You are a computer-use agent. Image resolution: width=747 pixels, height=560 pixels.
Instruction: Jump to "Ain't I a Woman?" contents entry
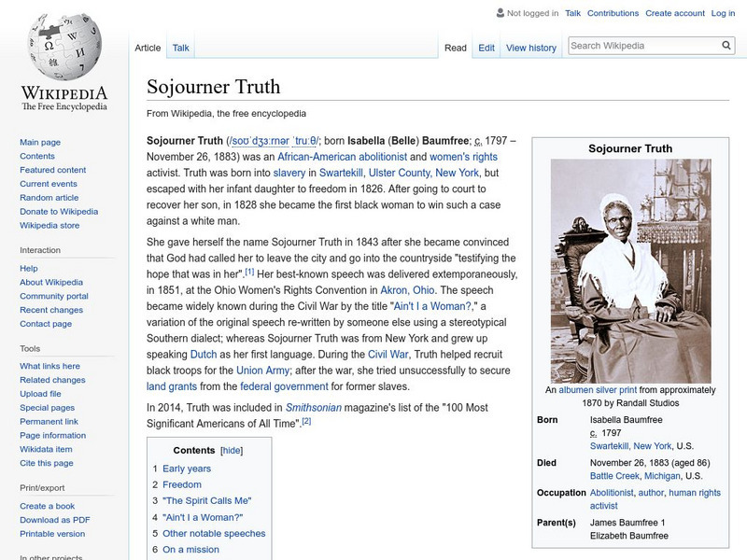(x=203, y=517)
